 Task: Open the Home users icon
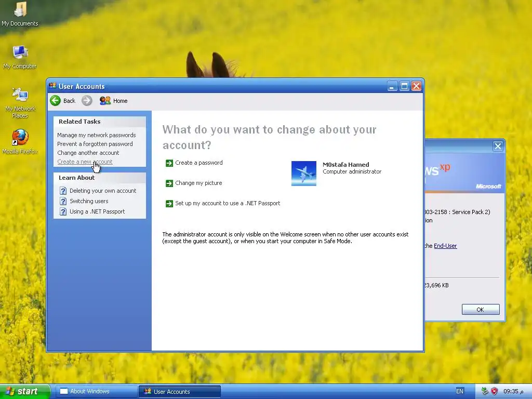click(x=105, y=101)
